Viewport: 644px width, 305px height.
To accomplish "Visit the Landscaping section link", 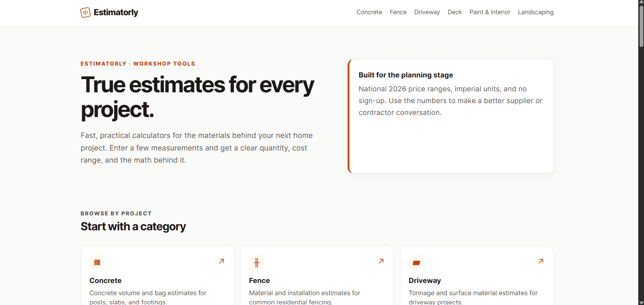I will (x=536, y=12).
